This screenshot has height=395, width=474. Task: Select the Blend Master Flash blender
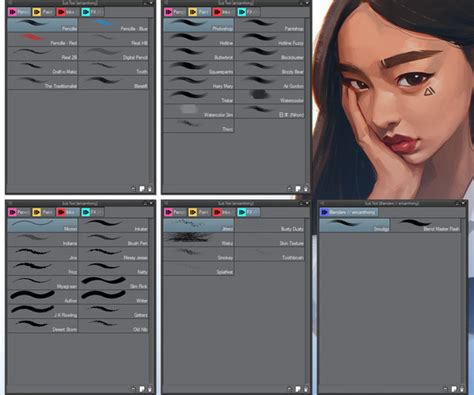[x=425, y=225]
